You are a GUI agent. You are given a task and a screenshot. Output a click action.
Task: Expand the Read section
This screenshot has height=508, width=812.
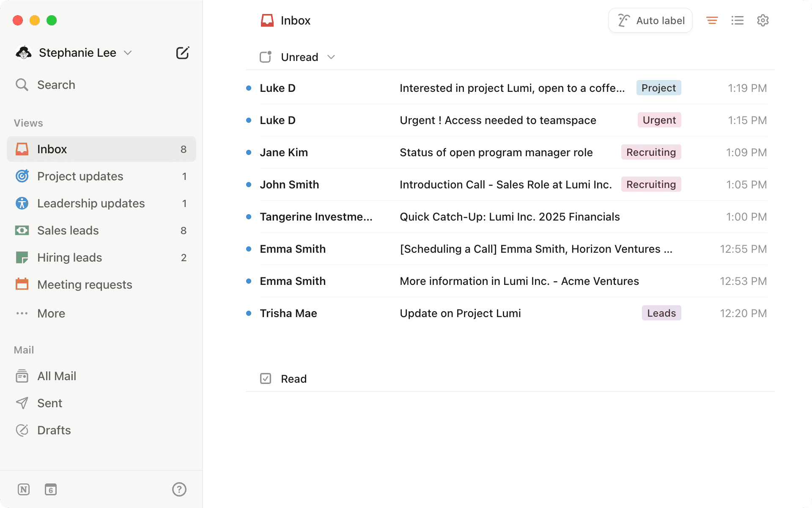(x=294, y=378)
